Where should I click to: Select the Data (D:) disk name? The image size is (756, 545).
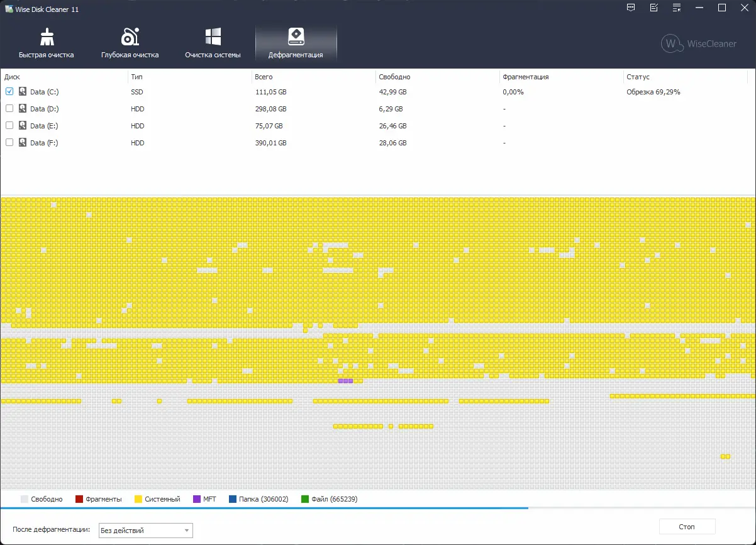(45, 109)
